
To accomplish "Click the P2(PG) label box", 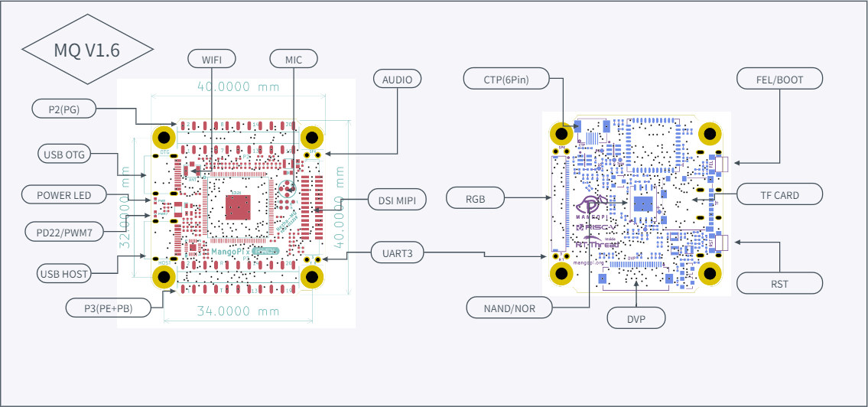I will click(x=64, y=109).
